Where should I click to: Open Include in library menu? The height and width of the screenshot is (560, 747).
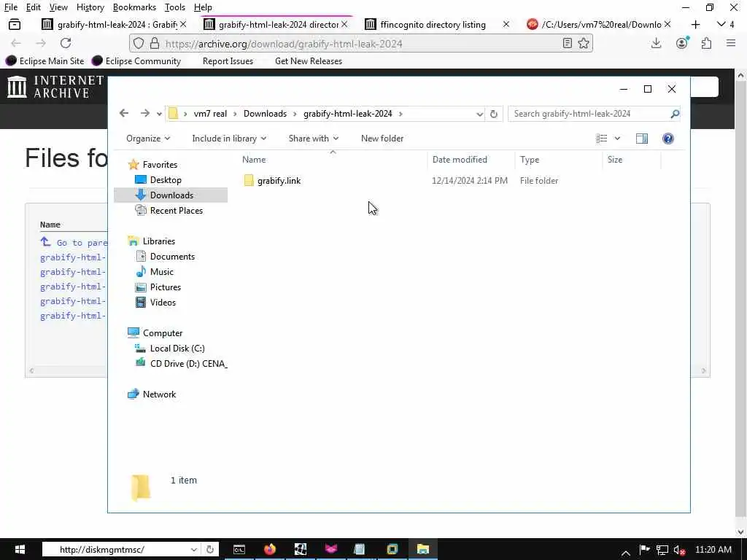[x=229, y=138]
